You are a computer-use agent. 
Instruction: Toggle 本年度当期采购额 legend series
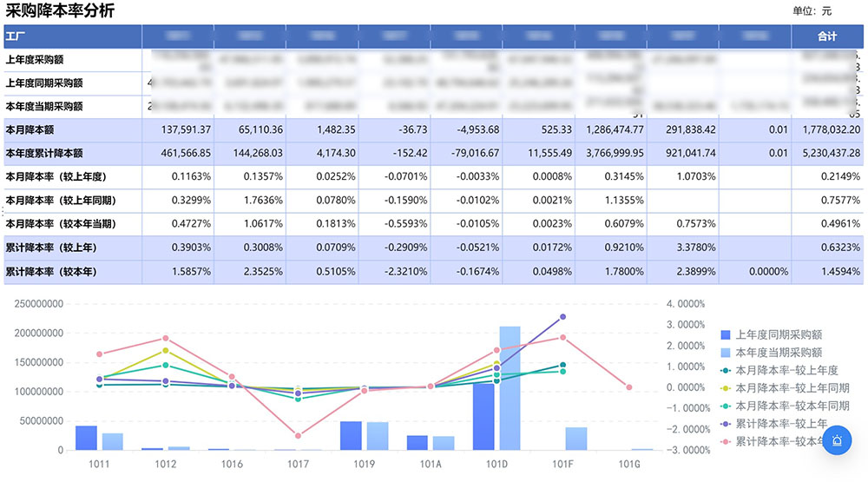779,353
